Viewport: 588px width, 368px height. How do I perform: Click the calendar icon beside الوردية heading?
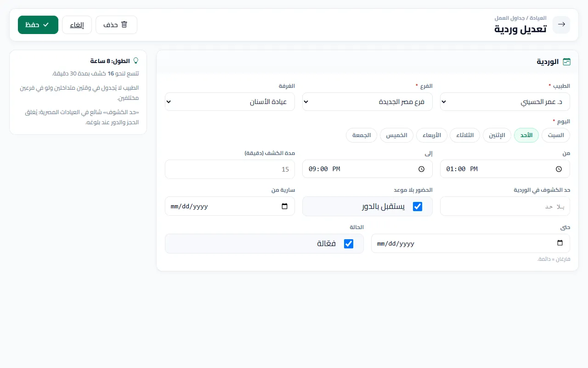(x=567, y=62)
